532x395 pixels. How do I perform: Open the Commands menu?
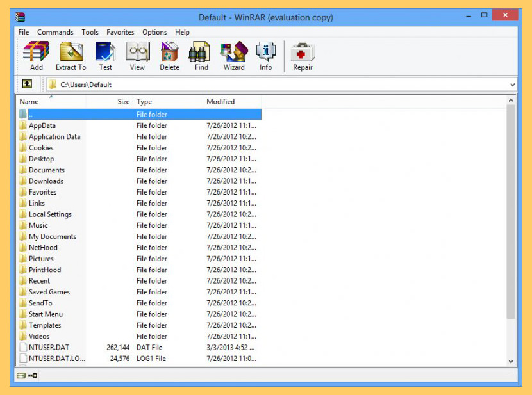[55, 32]
